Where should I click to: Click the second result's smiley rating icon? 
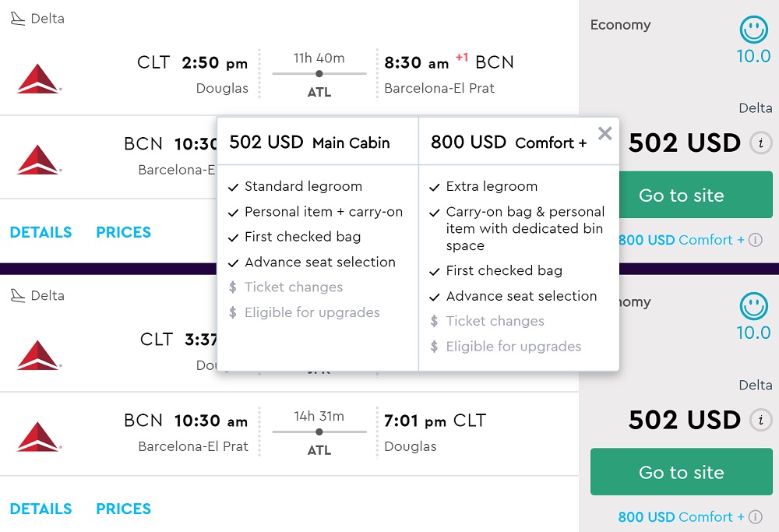click(x=753, y=307)
